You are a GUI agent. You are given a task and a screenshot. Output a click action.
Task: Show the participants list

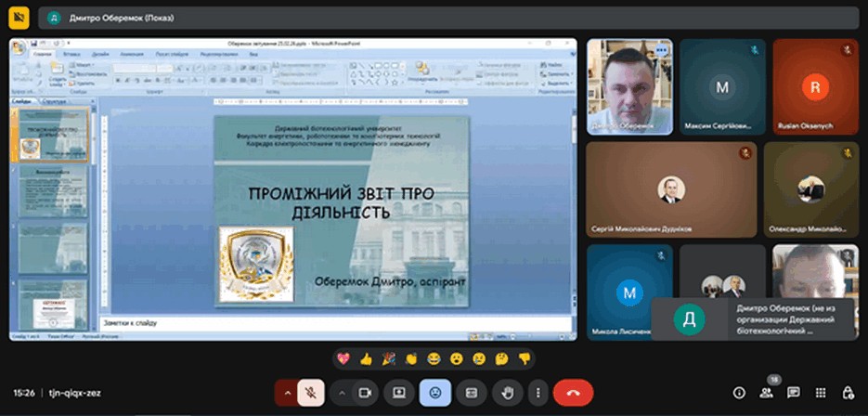(x=766, y=393)
